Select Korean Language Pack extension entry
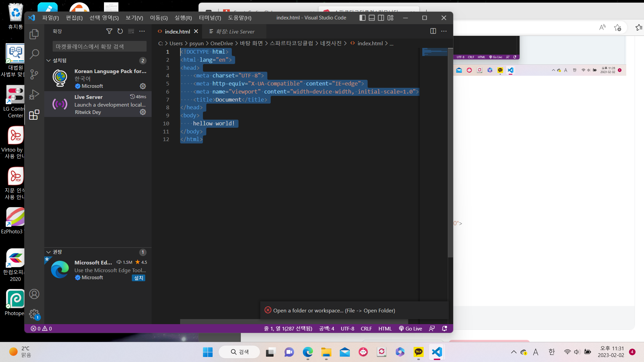644x362 pixels. (98, 78)
